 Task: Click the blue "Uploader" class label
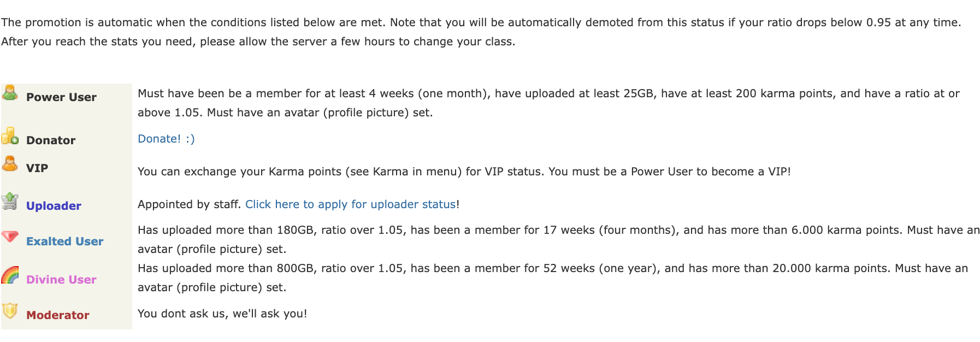pos(54,206)
